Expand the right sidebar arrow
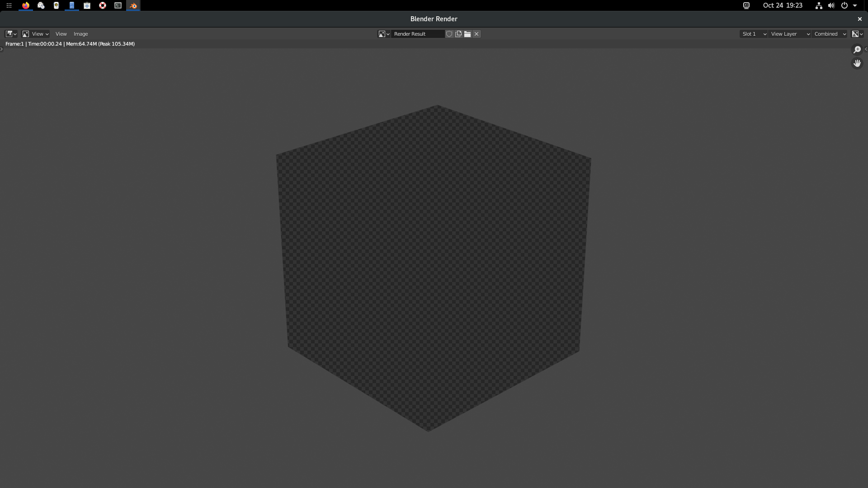 point(866,49)
